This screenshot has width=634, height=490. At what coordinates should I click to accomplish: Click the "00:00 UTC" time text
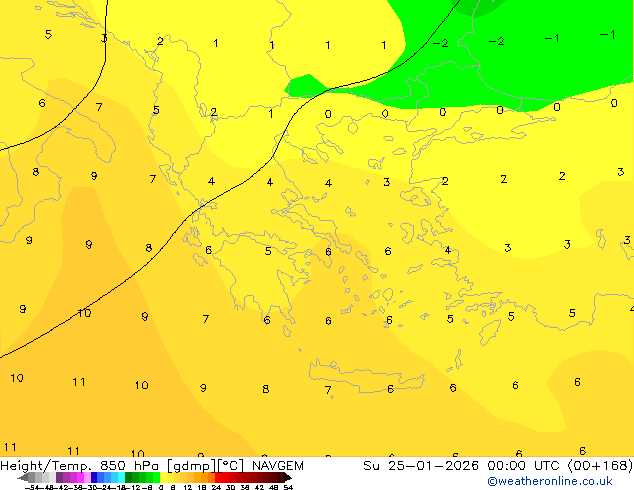(x=525, y=466)
